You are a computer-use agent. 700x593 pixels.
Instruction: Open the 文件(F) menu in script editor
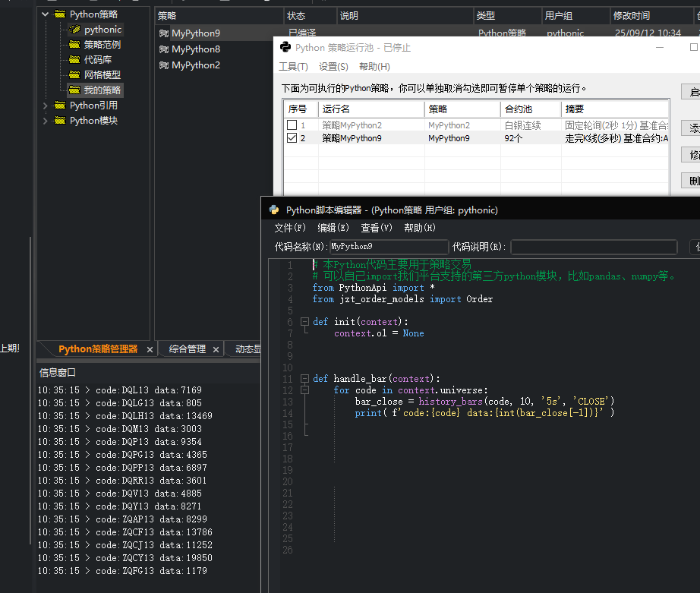coord(289,228)
